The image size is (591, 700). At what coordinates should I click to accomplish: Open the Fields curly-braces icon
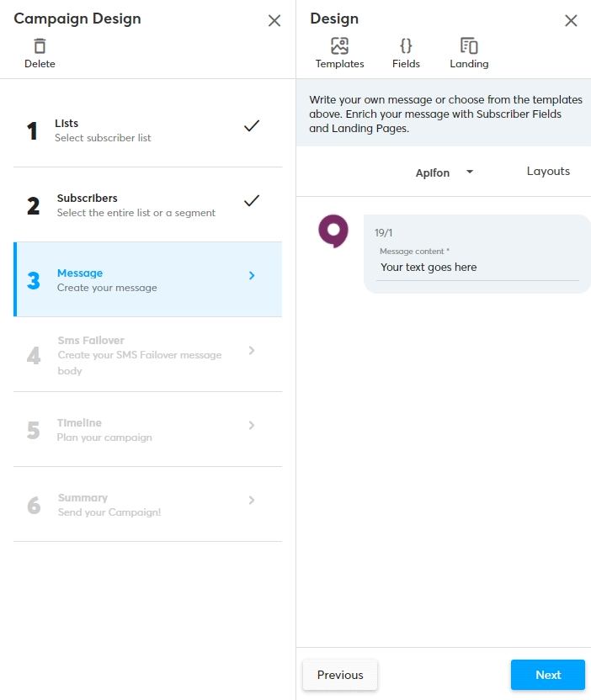(406, 46)
